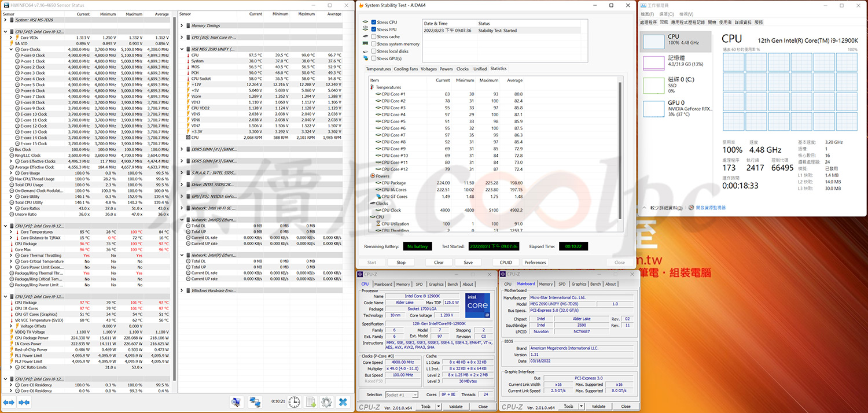Click the AIDA64 flame icon in the title bar
The width and height of the screenshot is (868, 413).
(361, 5)
